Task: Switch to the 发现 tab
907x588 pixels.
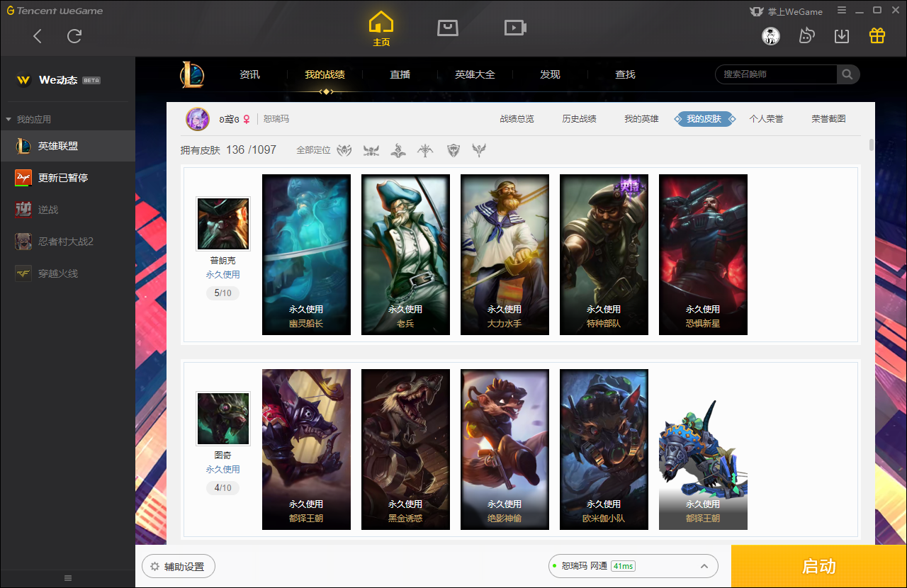Action: click(551, 74)
